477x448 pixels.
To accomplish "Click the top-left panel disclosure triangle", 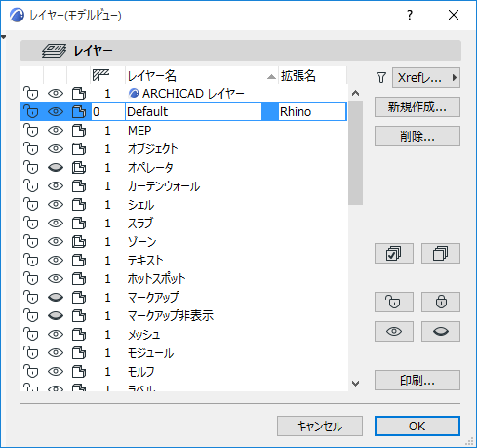I will 3,37.
